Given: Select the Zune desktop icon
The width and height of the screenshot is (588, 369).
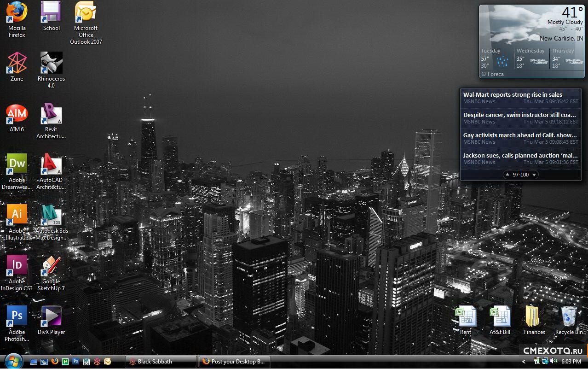Looking at the screenshot, I should tap(17, 63).
